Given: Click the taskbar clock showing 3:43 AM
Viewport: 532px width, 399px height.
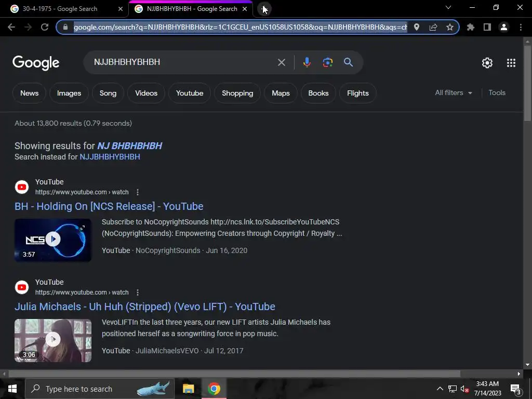Looking at the screenshot, I should 487,389.
